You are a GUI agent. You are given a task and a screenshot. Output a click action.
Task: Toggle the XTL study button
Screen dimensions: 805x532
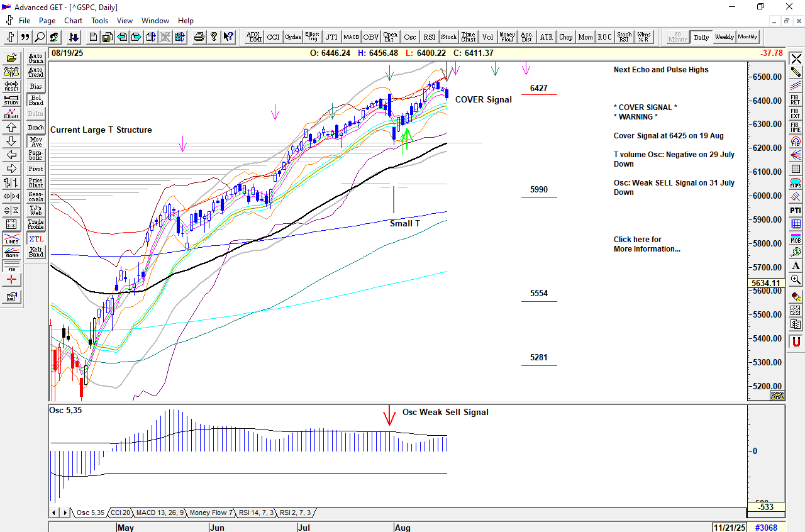[36, 239]
